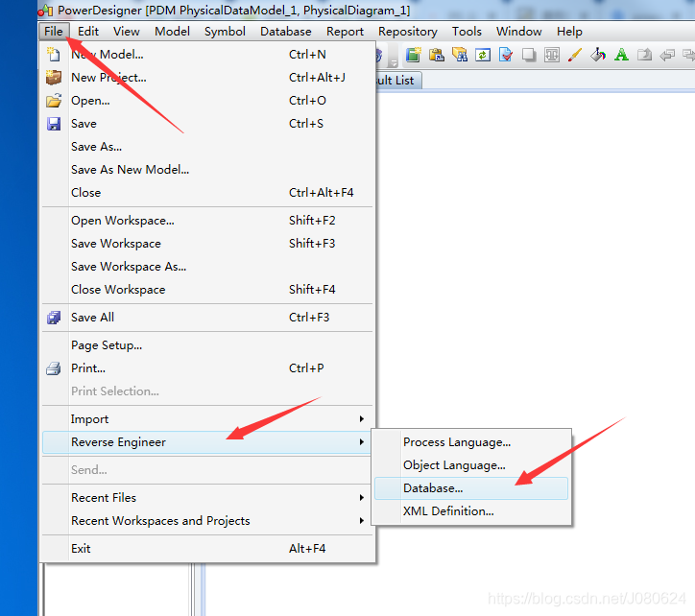695x616 pixels.
Task: Click the green letter A Font icon
Action: pos(621,55)
